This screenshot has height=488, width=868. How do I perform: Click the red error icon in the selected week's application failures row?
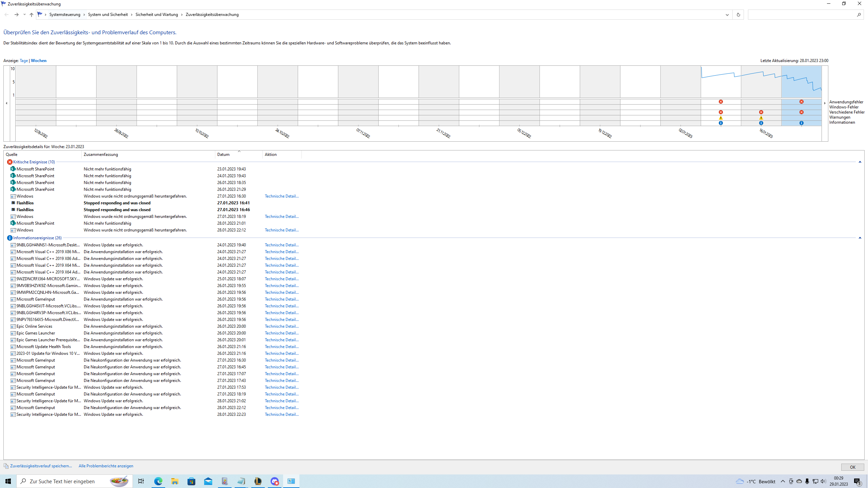click(x=801, y=102)
